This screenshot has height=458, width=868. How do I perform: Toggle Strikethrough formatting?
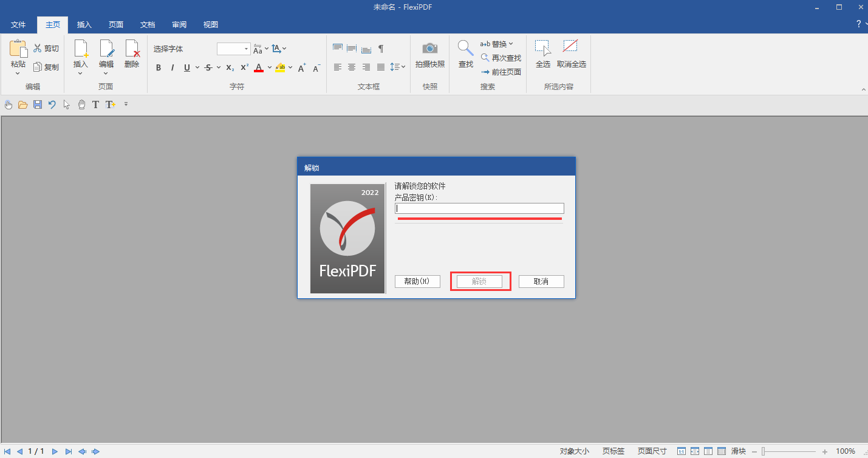tap(208, 67)
